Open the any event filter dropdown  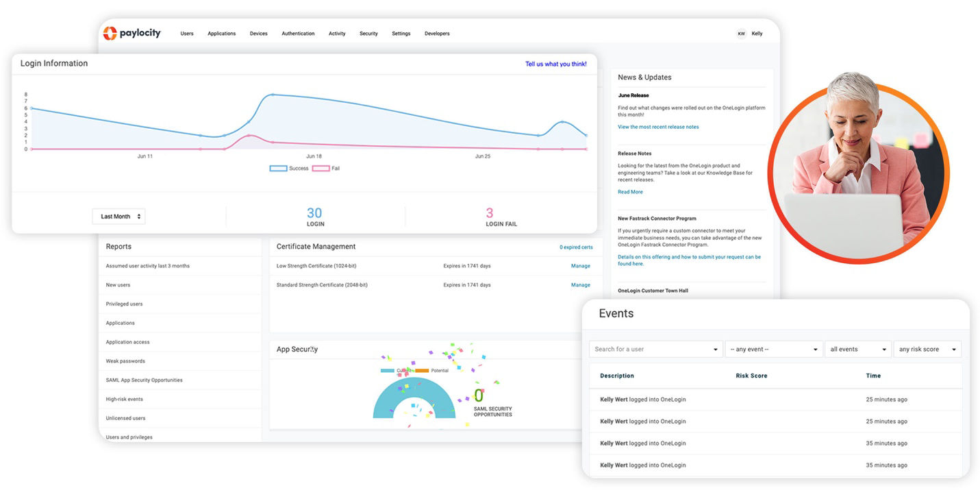pyautogui.click(x=773, y=350)
